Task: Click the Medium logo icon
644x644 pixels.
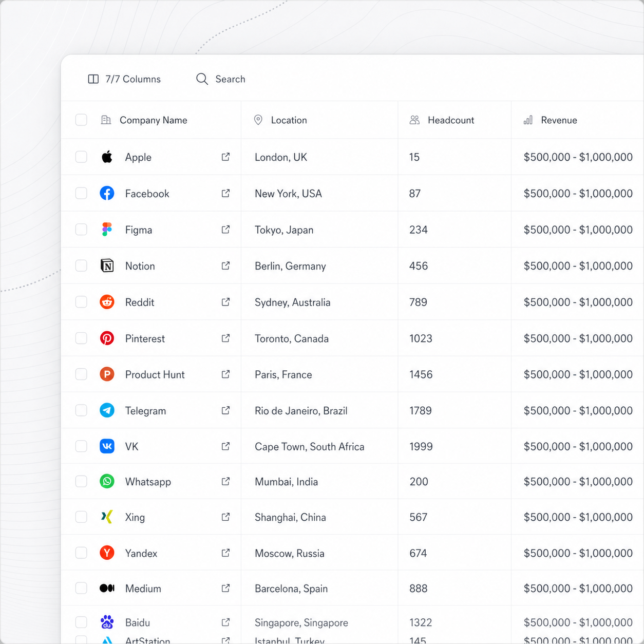Action: pos(107,588)
